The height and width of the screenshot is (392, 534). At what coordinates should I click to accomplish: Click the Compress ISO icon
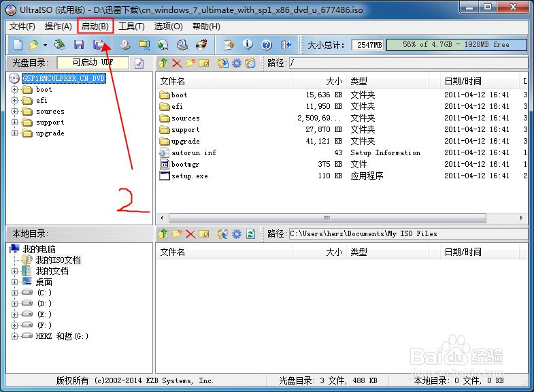pos(144,45)
